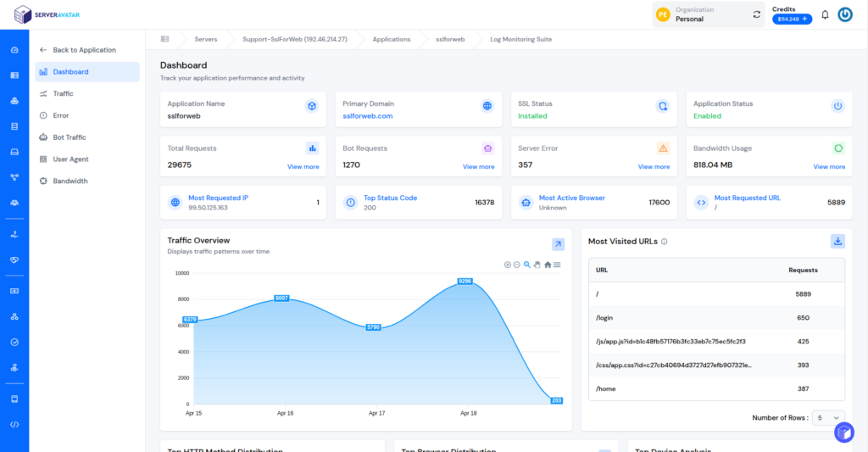Click the Servers breadcrumb
This screenshot has width=868, height=452.
(206, 39)
